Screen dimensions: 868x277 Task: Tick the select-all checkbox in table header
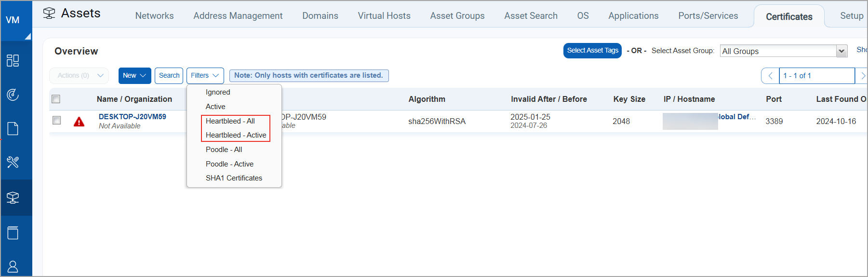[x=56, y=99]
